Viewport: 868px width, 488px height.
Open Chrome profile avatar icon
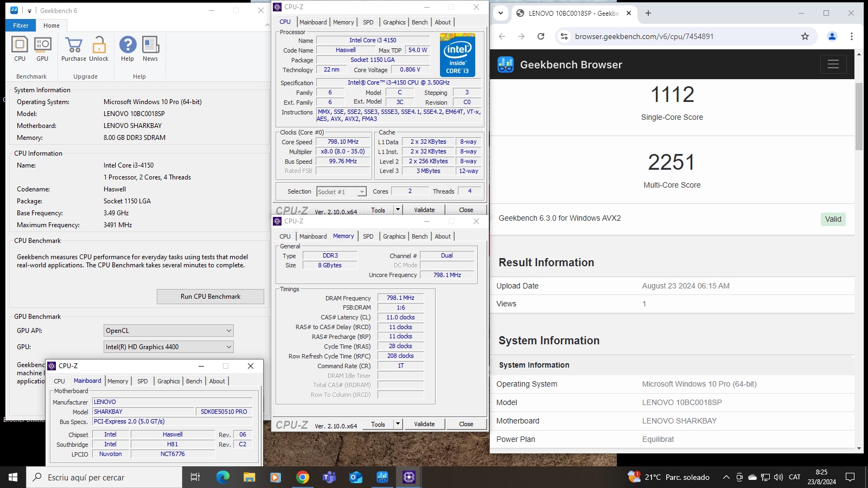(x=832, y=36)
